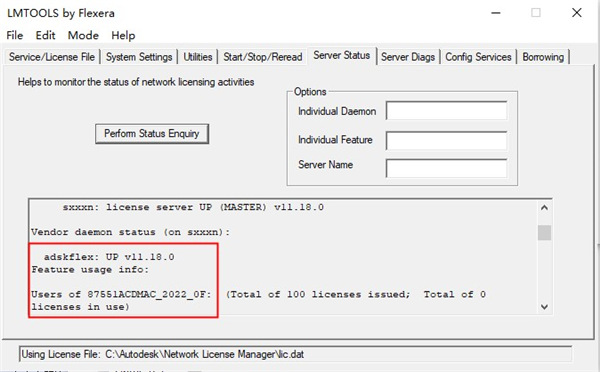Open the Mode menu
This screenshot has height=372, width=600.
[x=83, y=35]
